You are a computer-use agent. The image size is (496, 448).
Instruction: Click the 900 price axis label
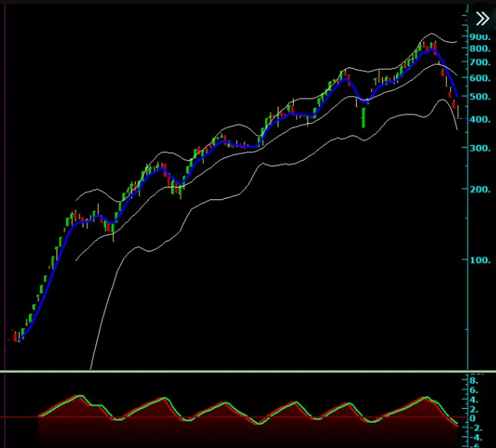(480, 37)
